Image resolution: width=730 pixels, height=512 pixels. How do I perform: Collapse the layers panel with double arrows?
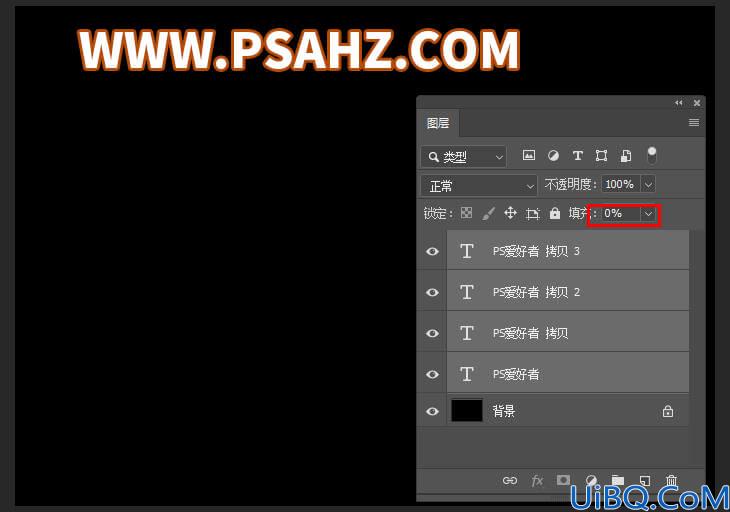coord(679,102)
